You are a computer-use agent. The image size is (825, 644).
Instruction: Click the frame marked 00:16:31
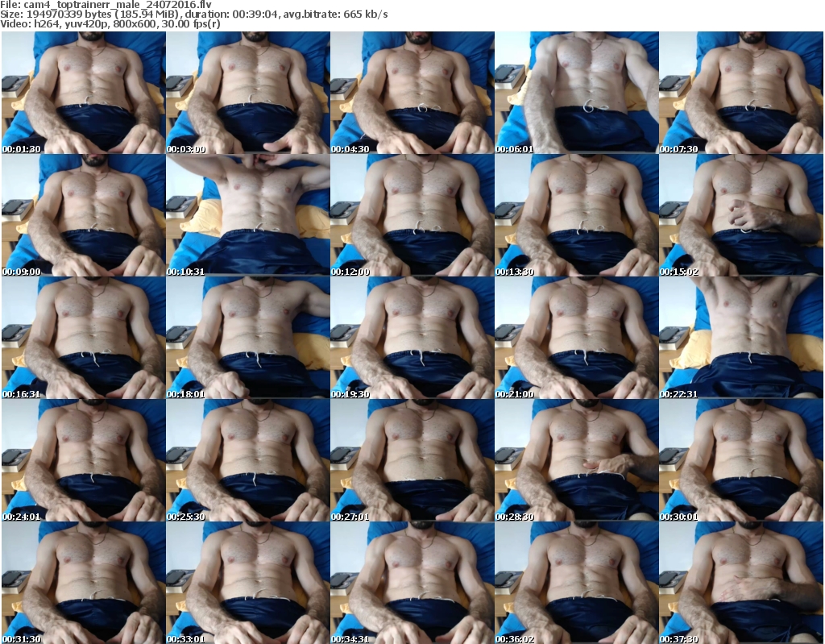tap(83, 338)
